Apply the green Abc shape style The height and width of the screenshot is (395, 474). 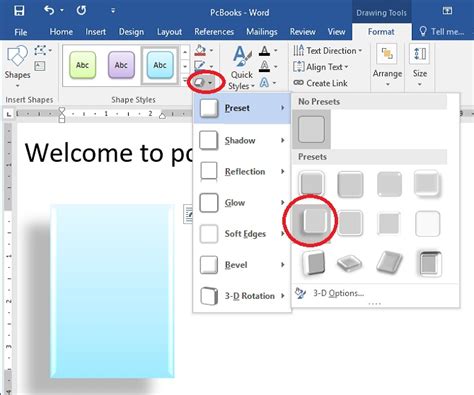[x=83, y=65]
